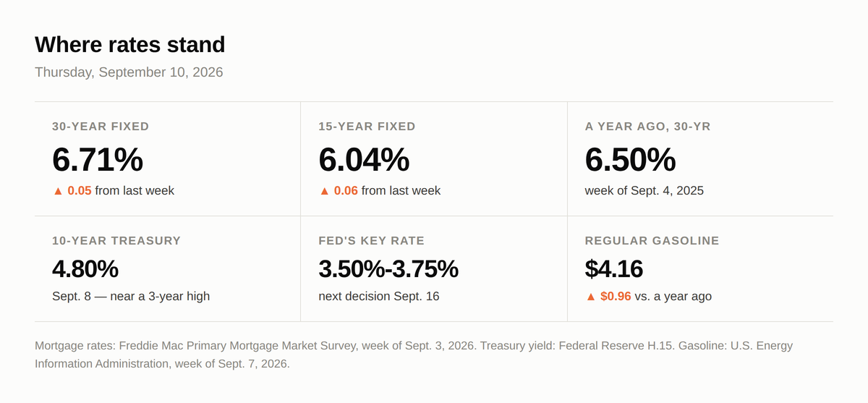Click the up arrow beside 0.06 change
This screenshot has width=868, height=403.
click(x=324, y=191)
